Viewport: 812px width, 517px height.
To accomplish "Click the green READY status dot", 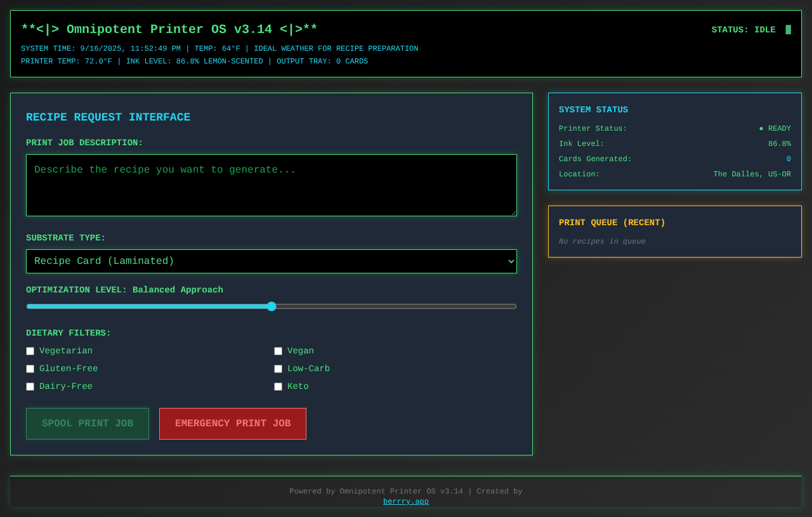I will (761, 128).
